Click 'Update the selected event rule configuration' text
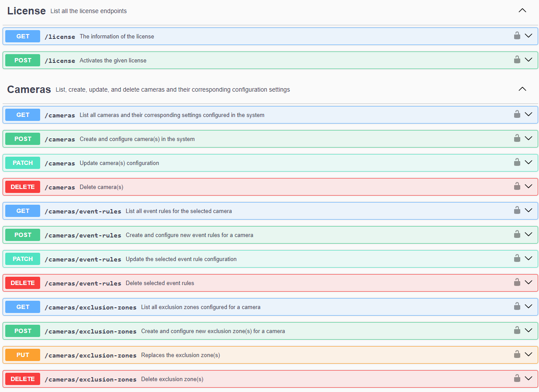This screenshot has height=392, width=539. coord(181,259)
